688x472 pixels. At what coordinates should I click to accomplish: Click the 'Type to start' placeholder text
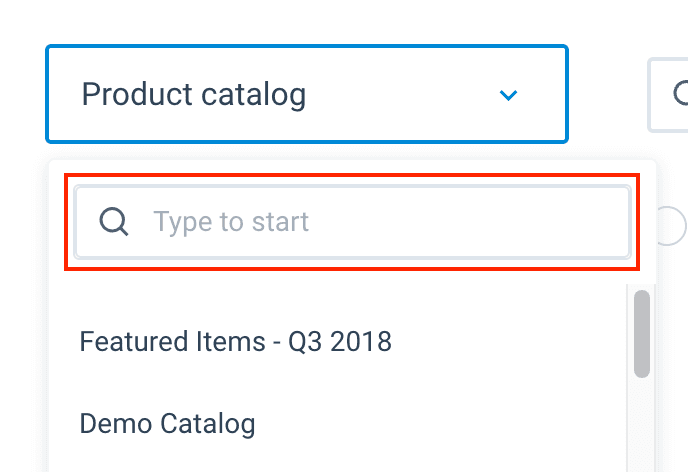coord(231,221)
